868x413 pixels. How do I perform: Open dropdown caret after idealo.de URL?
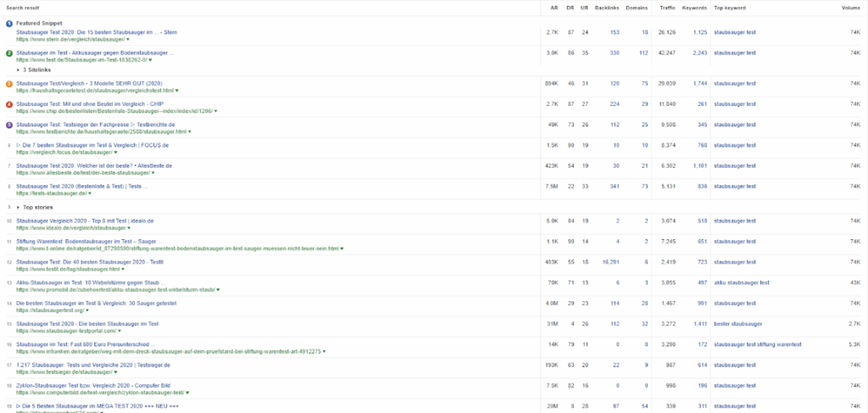coord(129,228)
